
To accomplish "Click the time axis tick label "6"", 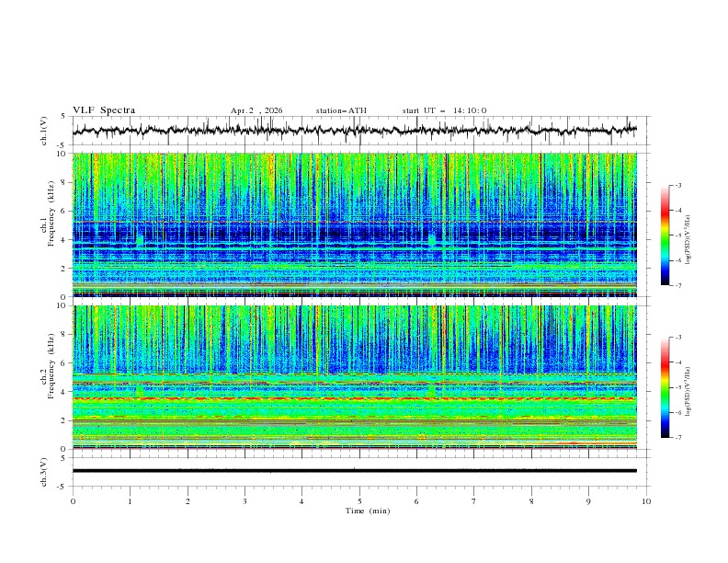I will 416,501.
